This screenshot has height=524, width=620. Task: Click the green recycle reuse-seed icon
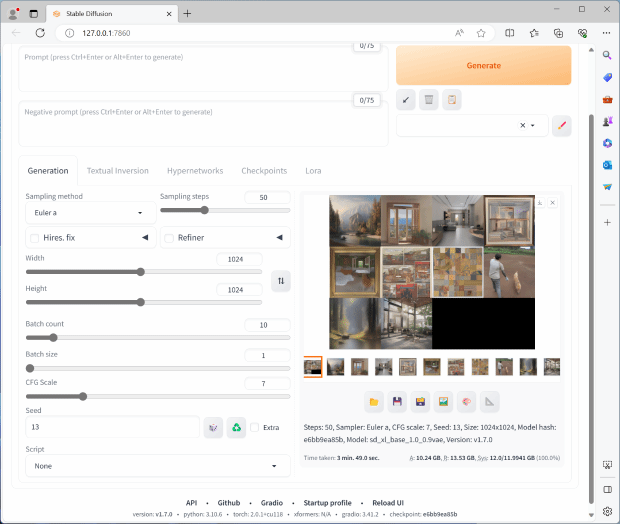(236, 428)
